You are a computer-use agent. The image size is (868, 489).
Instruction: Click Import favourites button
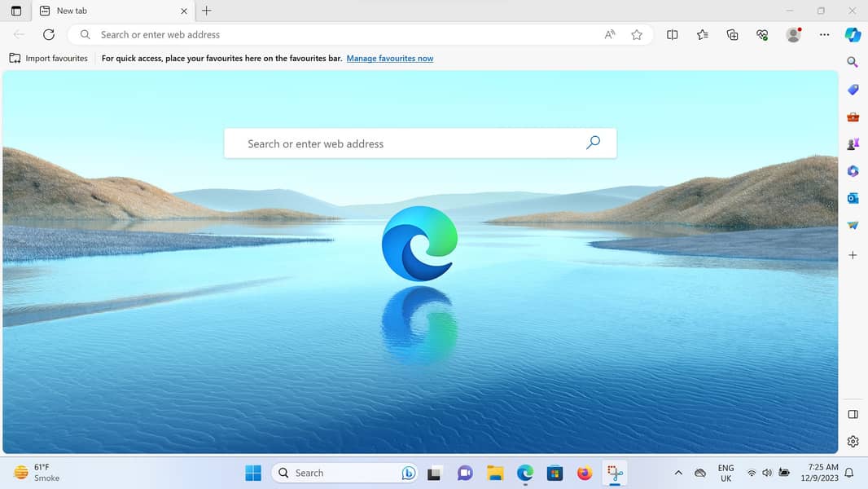pyautogui.click(x=49, y=59)
